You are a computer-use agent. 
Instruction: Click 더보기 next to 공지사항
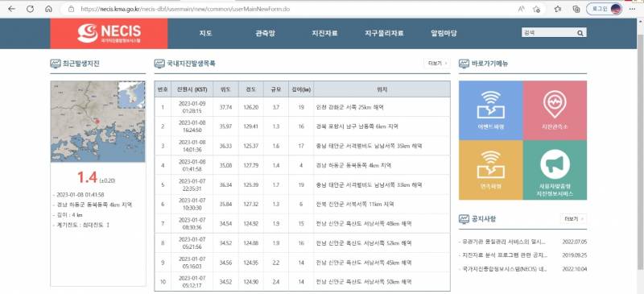point(573,219)
